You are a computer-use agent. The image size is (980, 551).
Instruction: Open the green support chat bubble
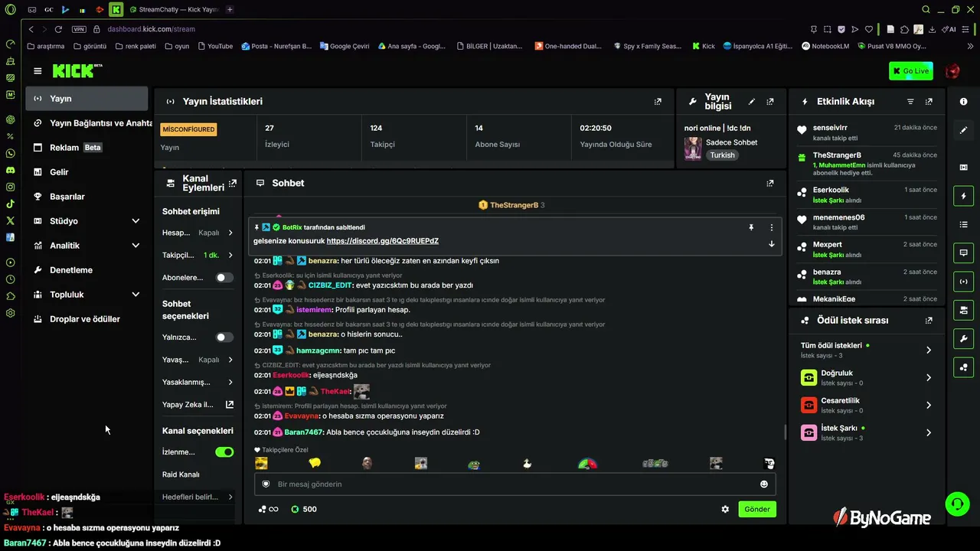[957, 504]
